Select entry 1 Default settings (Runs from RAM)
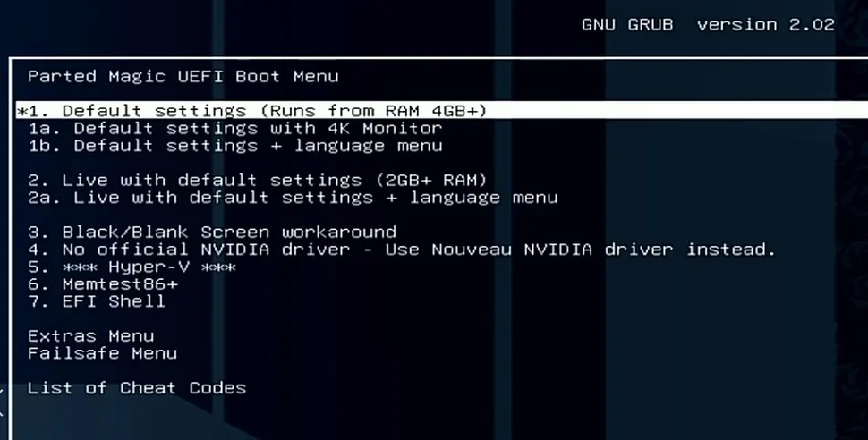Image resolution: width=868 pixels, height=440 pixels. (442, 111)
